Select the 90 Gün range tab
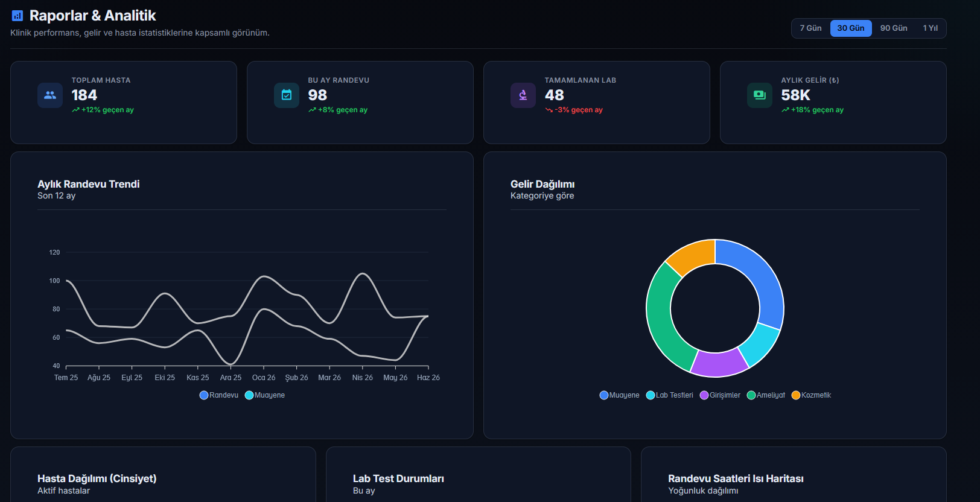Screen dimensions: 980x502 [894, 28]
